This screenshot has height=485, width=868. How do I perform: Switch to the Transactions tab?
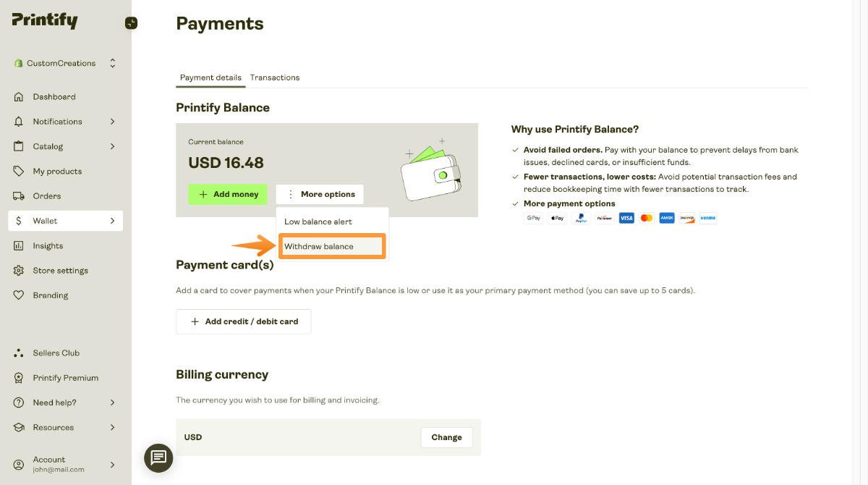click(274, 77)
